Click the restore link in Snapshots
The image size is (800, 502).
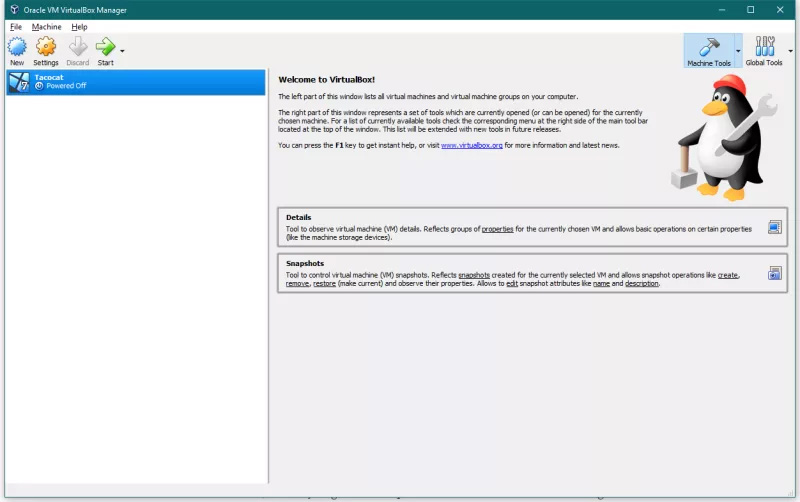(324, 284)
